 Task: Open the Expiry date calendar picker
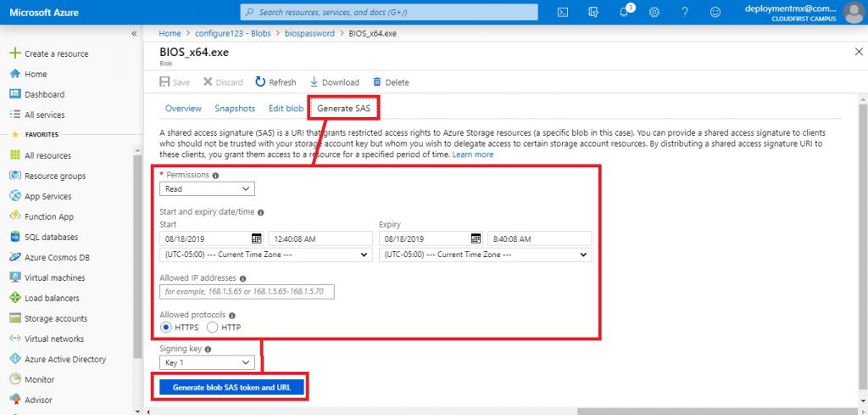click(x=476, y=238)
